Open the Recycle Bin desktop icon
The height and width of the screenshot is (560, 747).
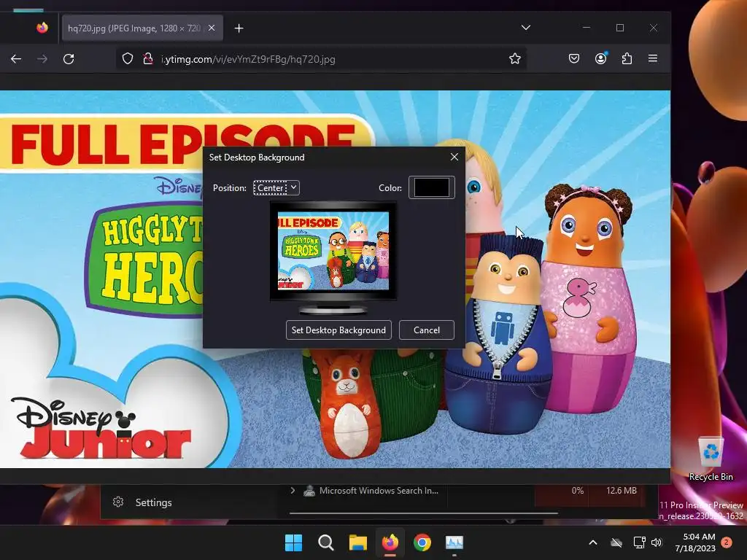[x=711, y=459]
